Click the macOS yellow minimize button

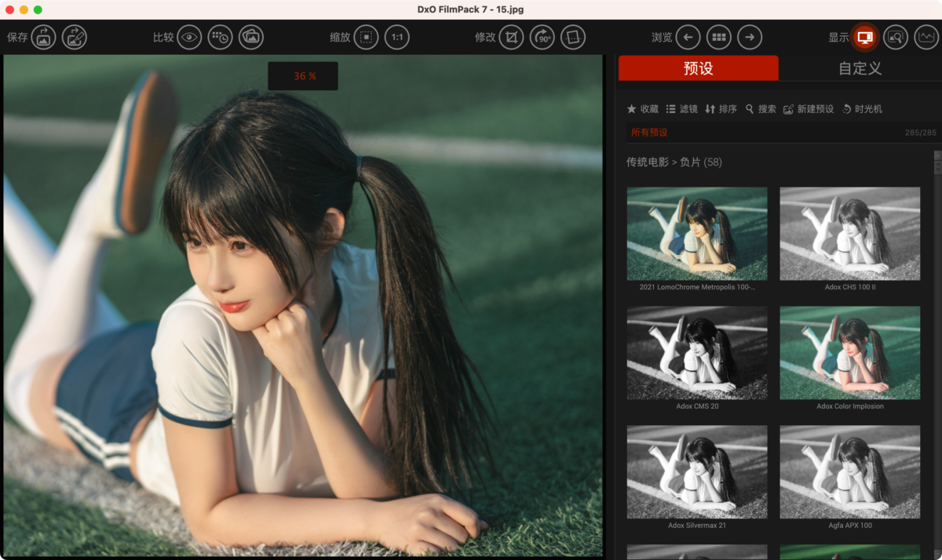24,9
